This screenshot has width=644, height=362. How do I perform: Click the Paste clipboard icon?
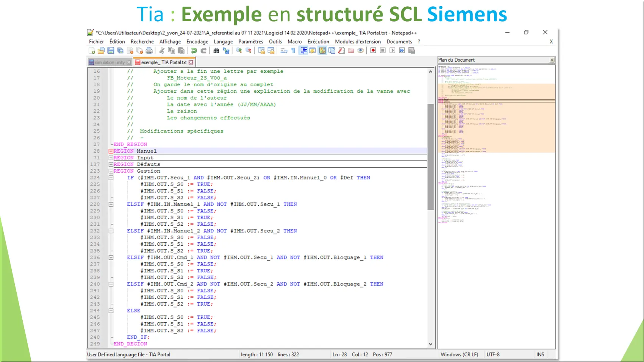[181, 50]
